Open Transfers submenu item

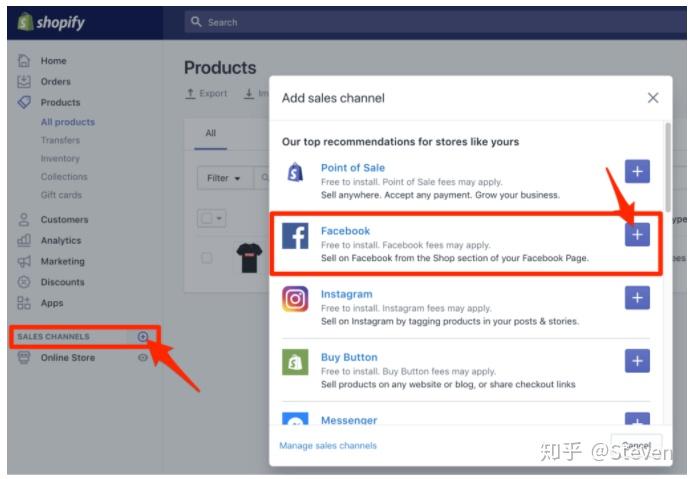(x=60, y=140)
